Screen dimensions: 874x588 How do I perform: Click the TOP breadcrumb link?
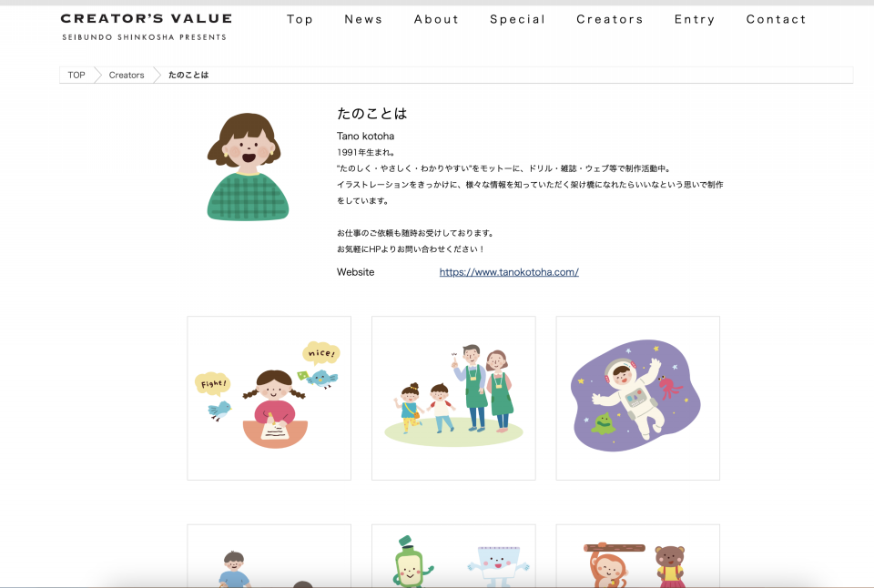click(76, 75)
